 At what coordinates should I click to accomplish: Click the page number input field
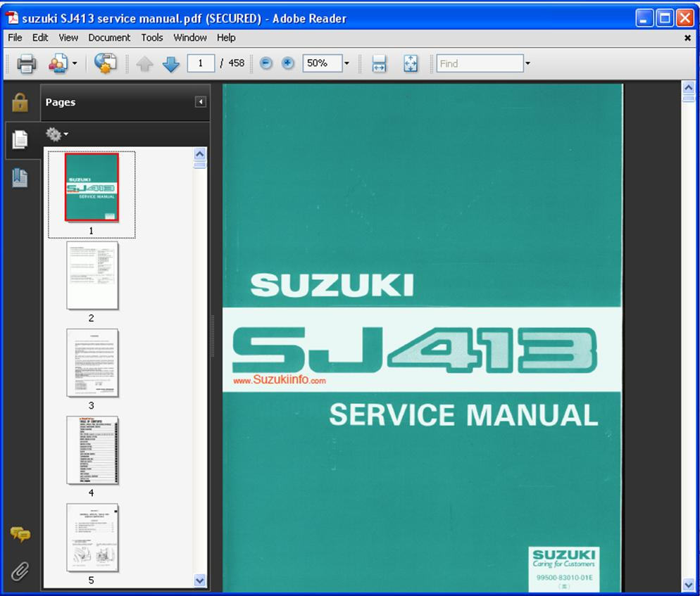pos(201,63)
